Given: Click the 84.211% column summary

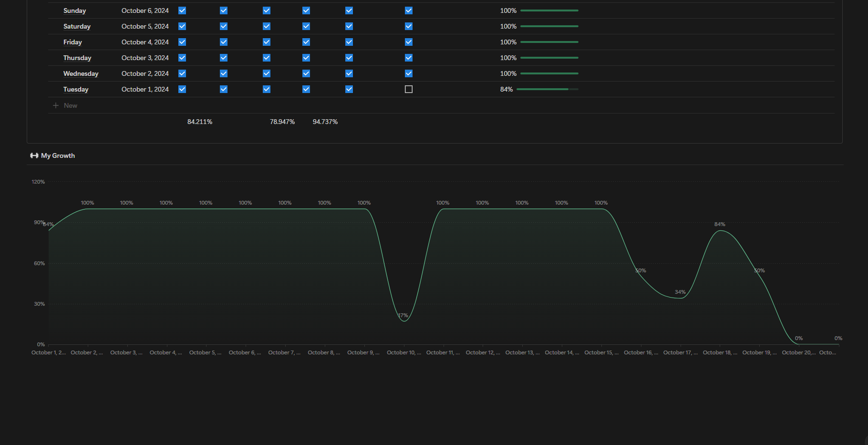Looking at the screenshot, I should [x=200, y=122].
